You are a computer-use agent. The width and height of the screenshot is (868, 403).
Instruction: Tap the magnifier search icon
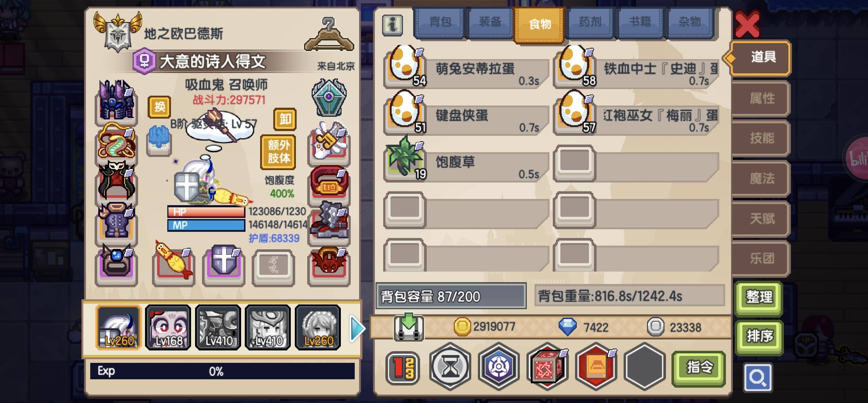click(758, 377)
